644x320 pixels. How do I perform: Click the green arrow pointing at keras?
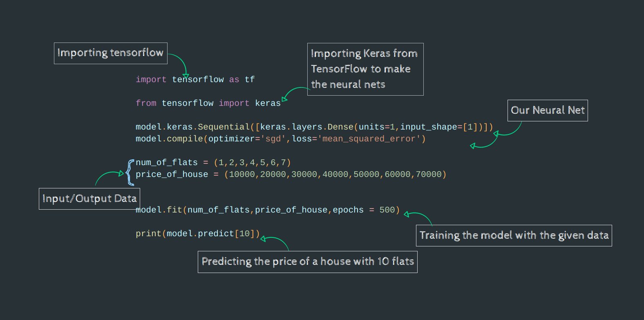(x=293, y=92)
